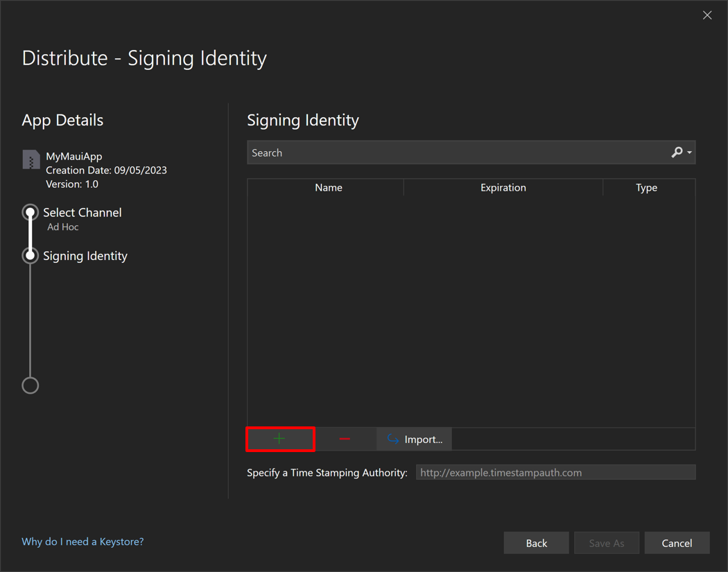Click the empty final step circle
The width and height of the screenshot is (728, 572).
[31, 385]
